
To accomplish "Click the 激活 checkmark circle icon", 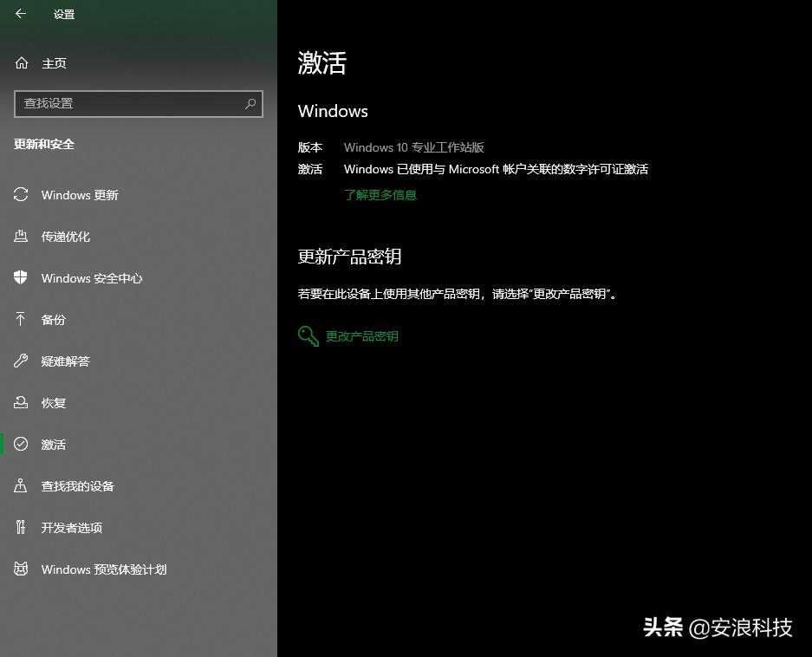I will 21,445.
